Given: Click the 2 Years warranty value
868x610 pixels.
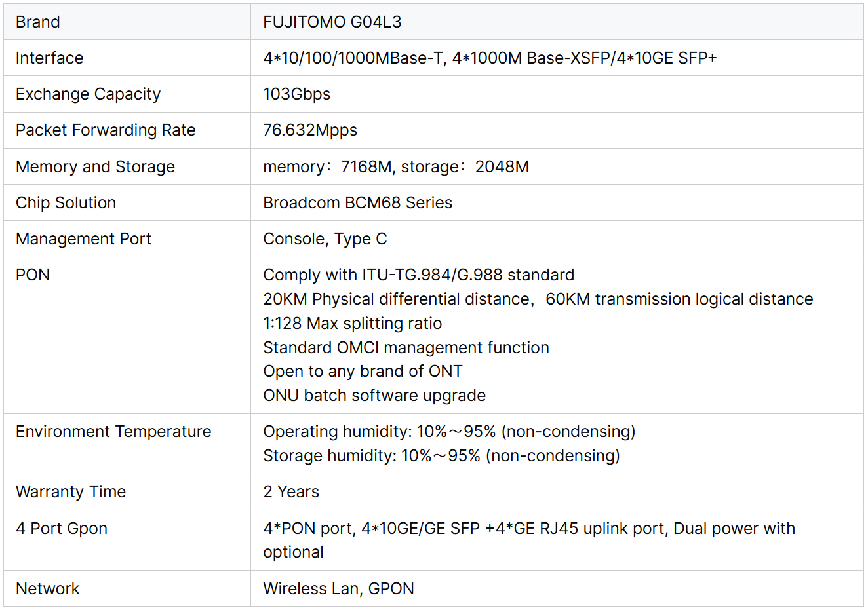Looking at the screenshot, I should (291, 492).
